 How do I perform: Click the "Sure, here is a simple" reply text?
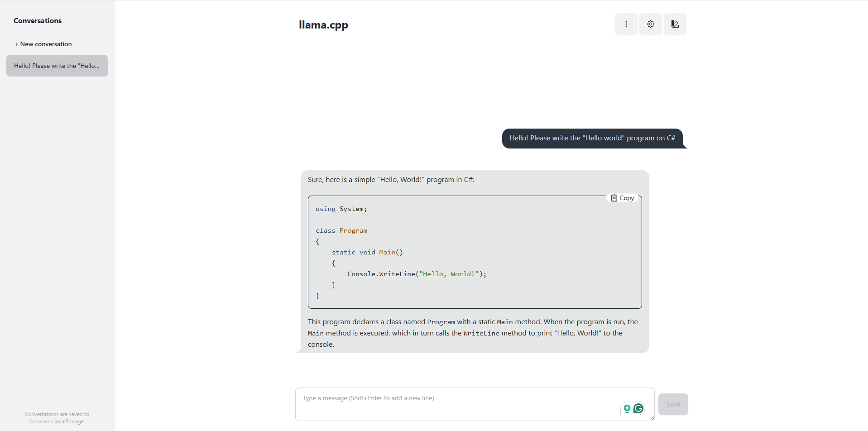coord(391,180)
